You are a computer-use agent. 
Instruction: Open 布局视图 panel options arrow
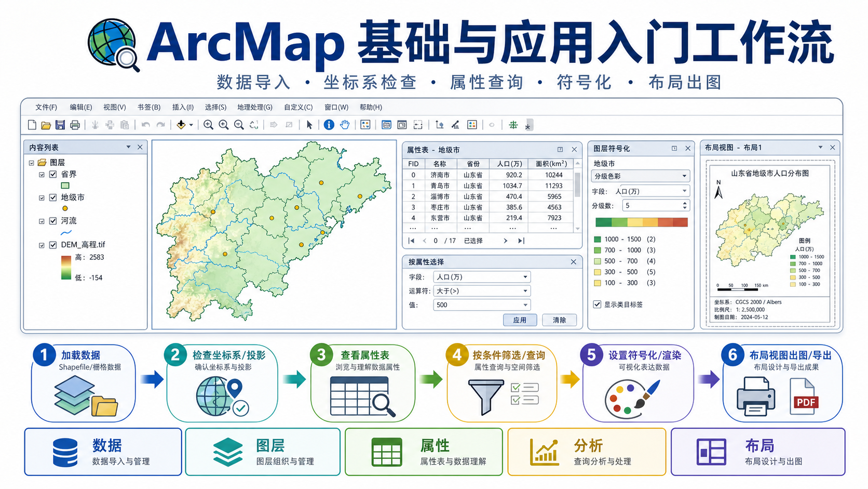tap(820, 147)
